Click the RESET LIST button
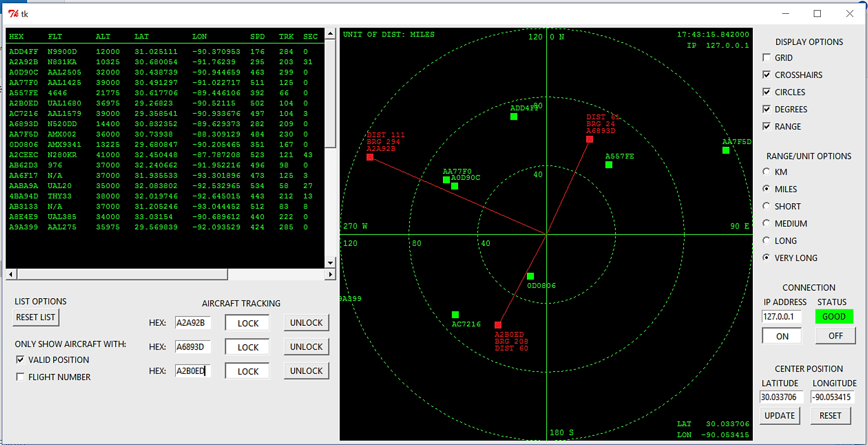The width and height of the screenshot is (868, 445). [36, 317]
